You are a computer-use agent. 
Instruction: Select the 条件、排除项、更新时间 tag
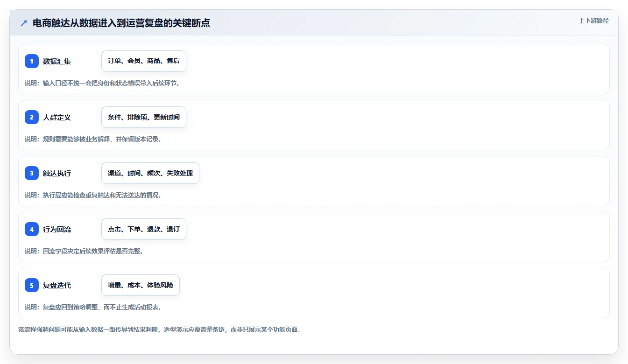coord(144,117)
